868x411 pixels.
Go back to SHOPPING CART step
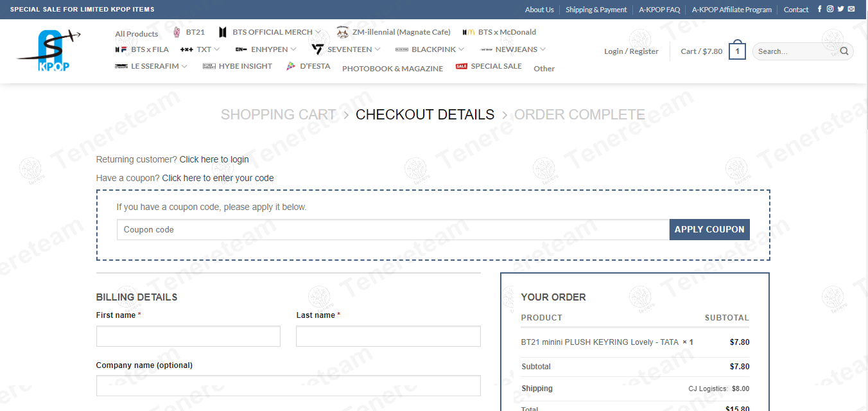(278, 114)
